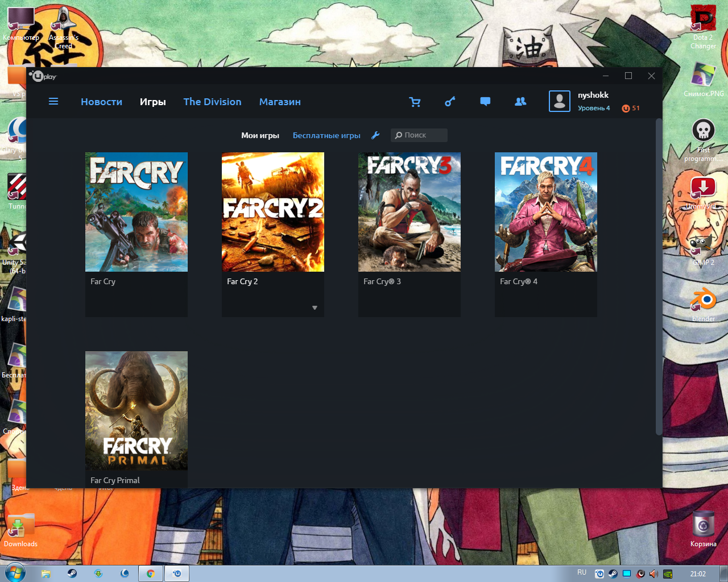Open the chat messages icon
Viewport: 728px width, 582px height.
click(x=485, y=102)
